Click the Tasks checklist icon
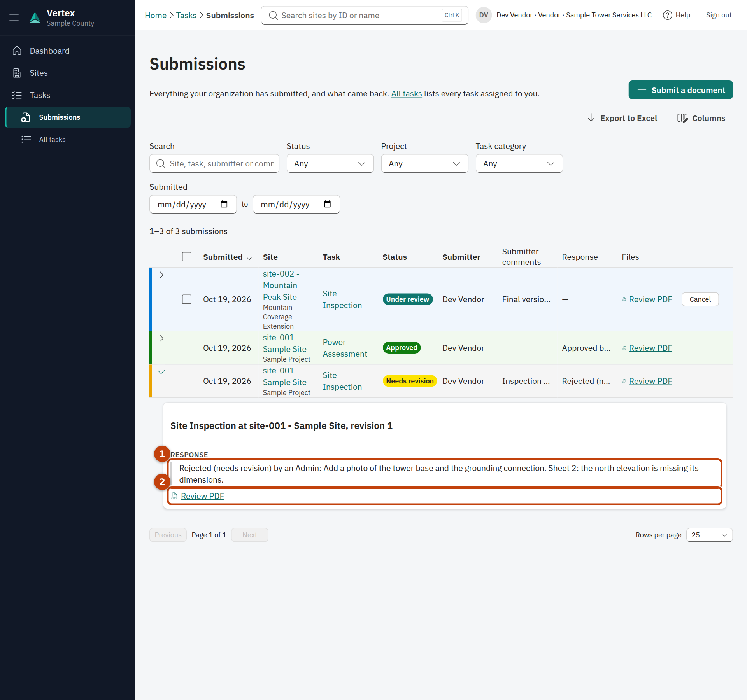Screen dimensions: 747x700 pyautogui.click(x=17, y=95)
